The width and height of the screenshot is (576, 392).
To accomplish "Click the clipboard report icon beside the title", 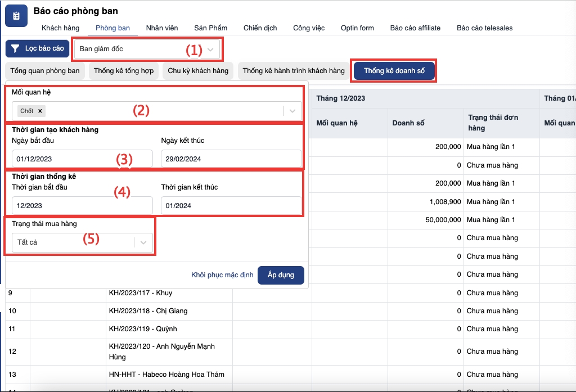I will click(16, 16).
